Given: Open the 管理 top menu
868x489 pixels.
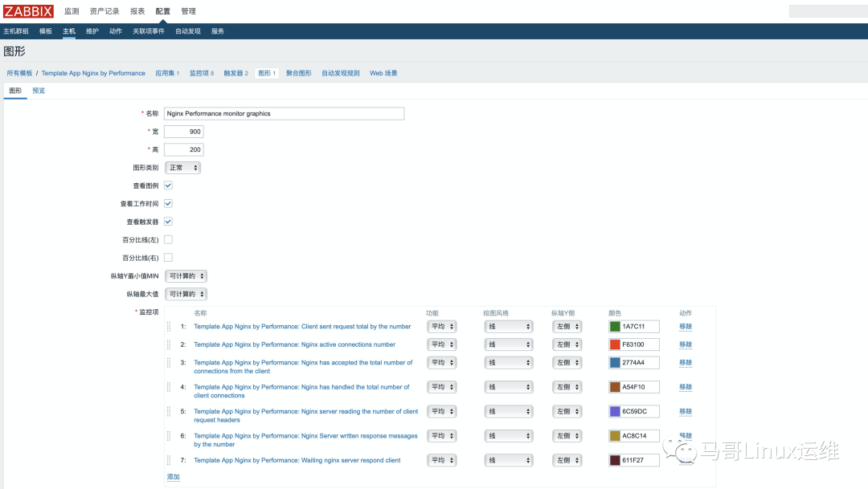Looking at the screenshot, I should (188, 11).
